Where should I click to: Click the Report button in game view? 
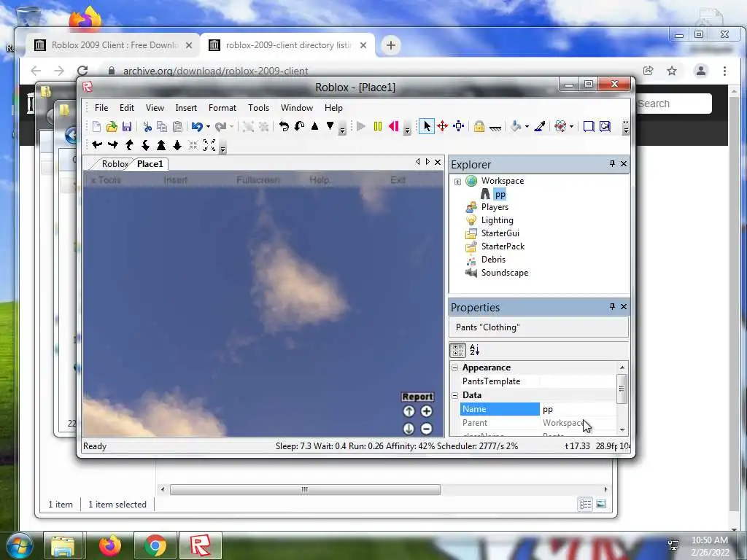417,397
